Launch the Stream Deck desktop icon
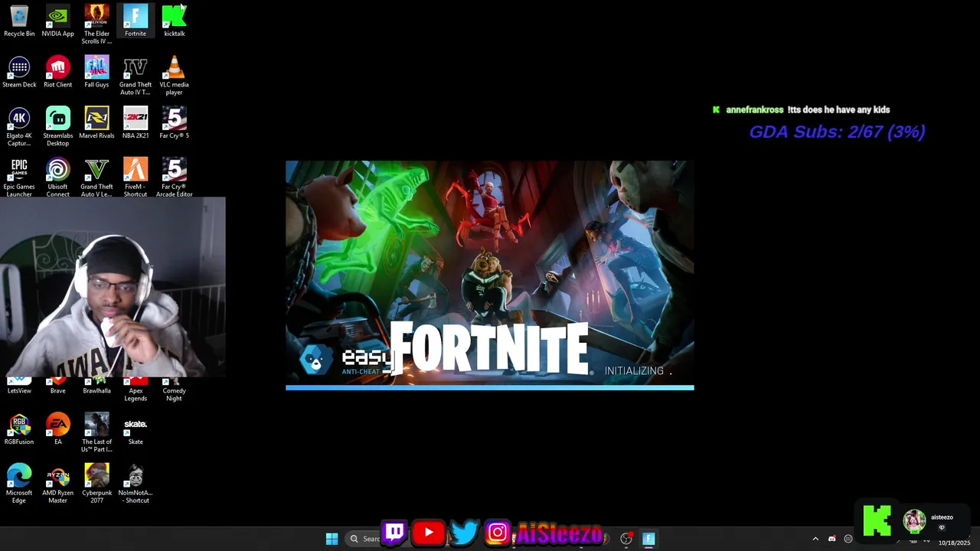 [x=19, y=72]
